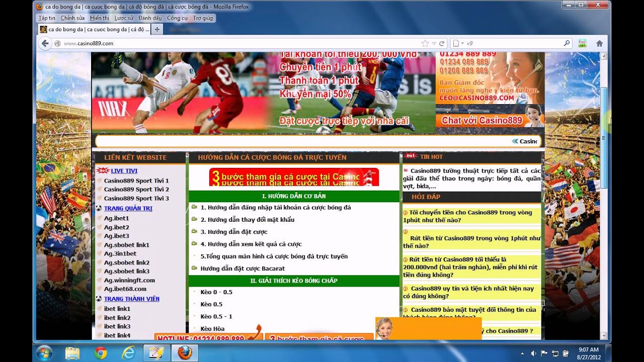Open the 'Kèo 0 - 0.5' explanation link
The height and width of the screenshot is (362, 644).
coord(216,292)
